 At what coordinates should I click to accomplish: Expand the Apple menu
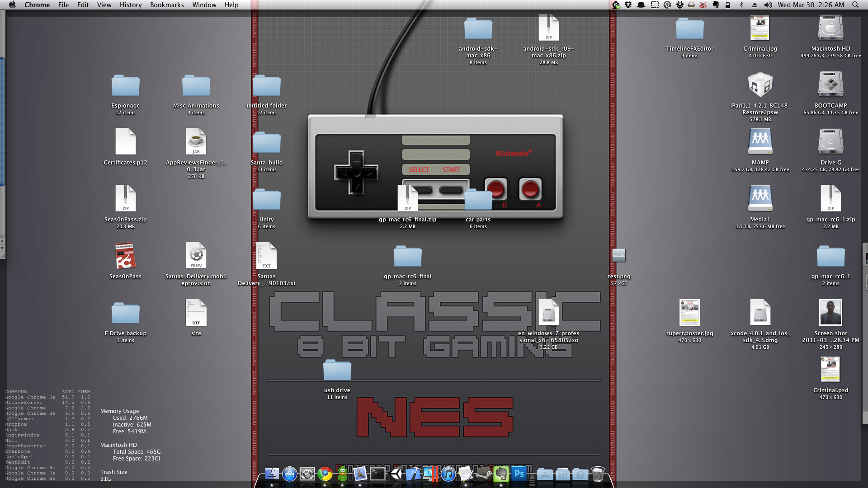[x=12, y=5]
